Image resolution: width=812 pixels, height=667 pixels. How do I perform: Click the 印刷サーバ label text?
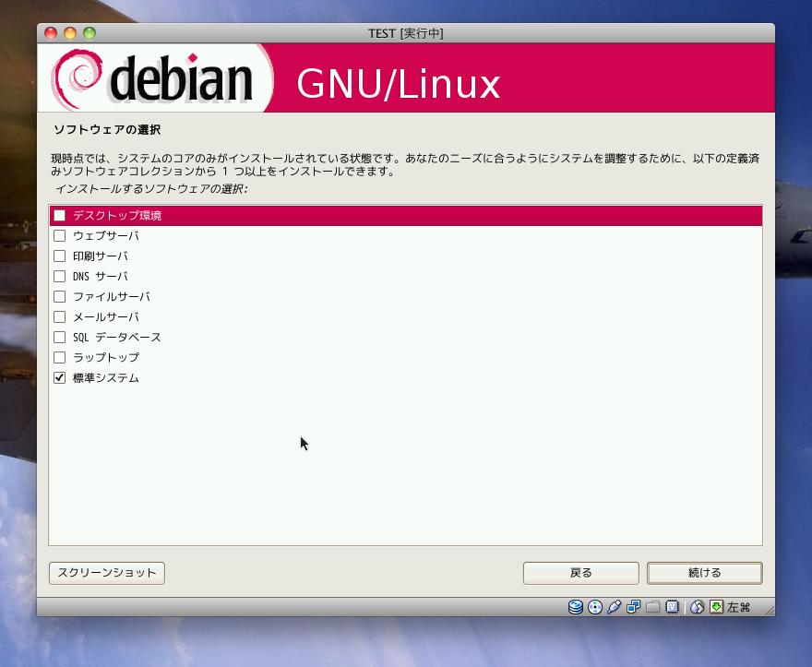(x=101, y=256)
